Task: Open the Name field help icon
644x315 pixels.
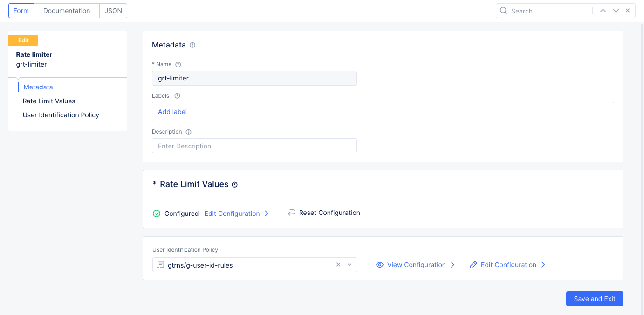Action: pyautogui.click(x=178, y=64)
